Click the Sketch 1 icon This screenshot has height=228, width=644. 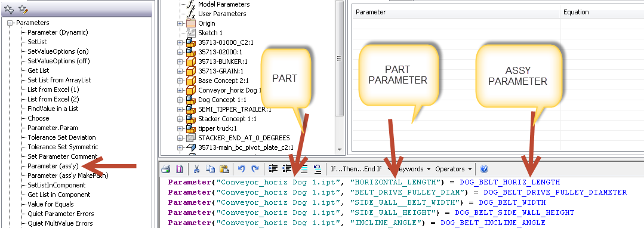coord(190,33)
